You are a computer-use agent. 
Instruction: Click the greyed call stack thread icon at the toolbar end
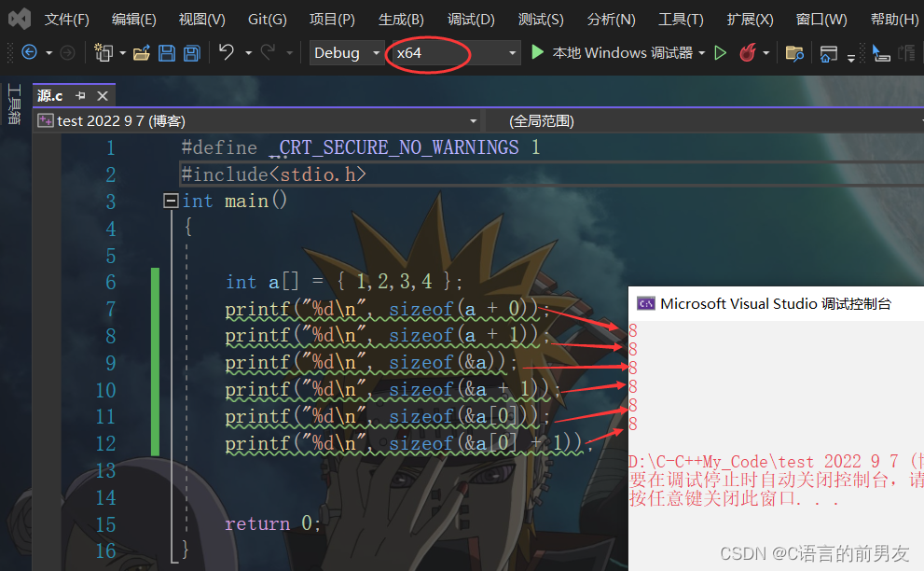(x=906, y=53)
